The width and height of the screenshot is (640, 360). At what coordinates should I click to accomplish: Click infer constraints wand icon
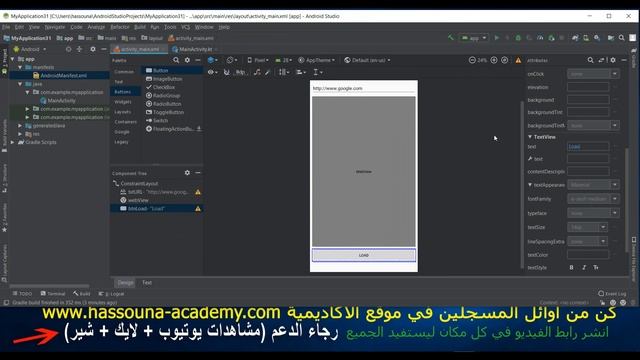tap(267, 72)
